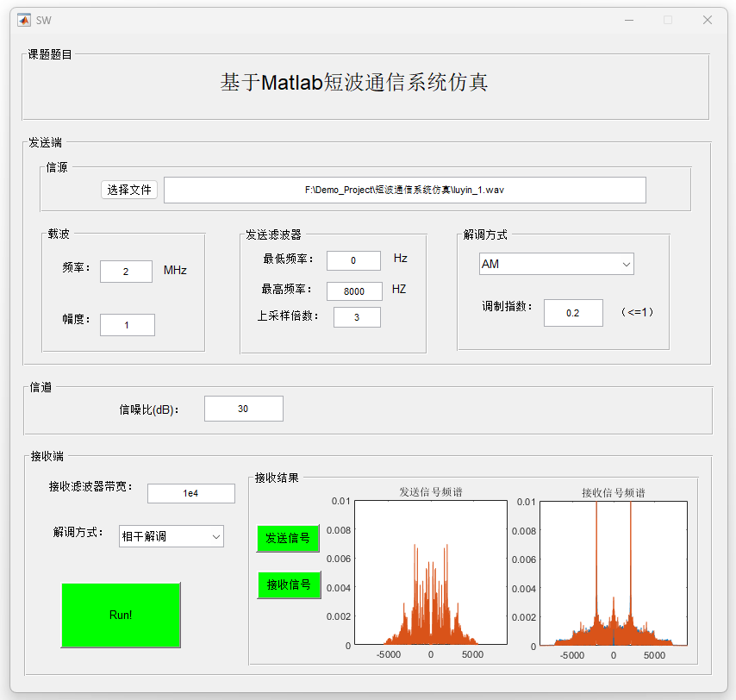The image size is (736, 700).
Task: Click the 最高频率 field showing 8000
Action: click(x=353, y=291)
